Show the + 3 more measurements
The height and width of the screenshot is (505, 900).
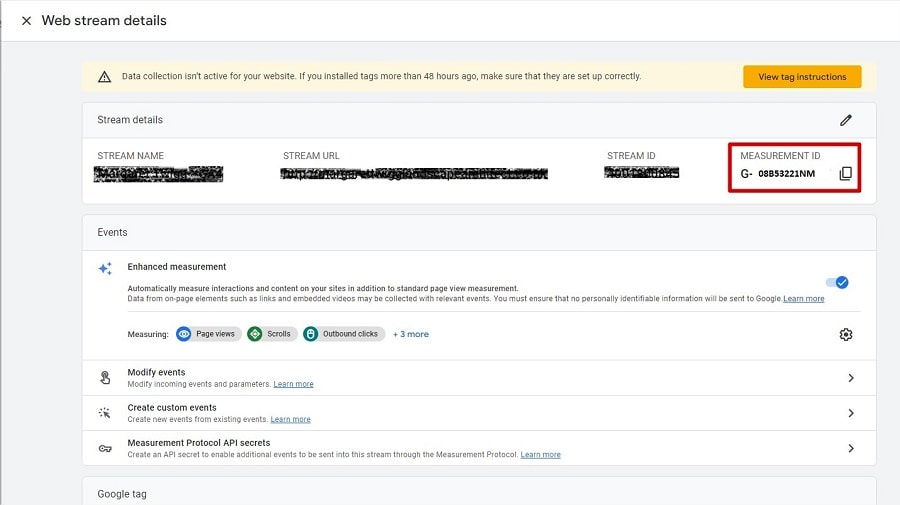pos(410,334)
